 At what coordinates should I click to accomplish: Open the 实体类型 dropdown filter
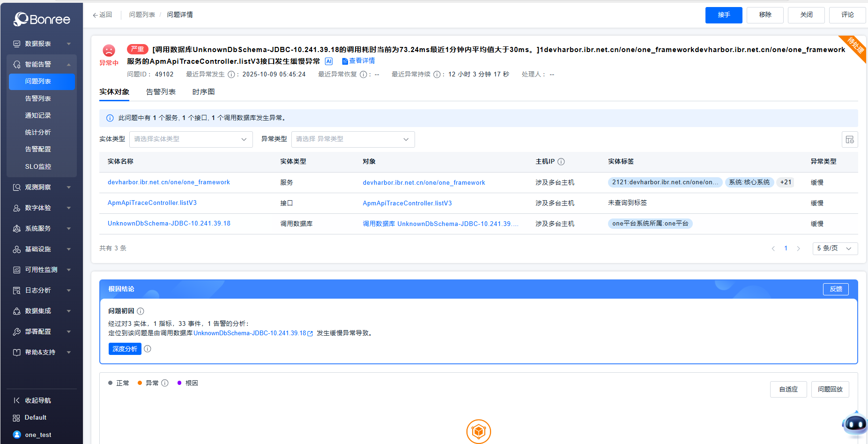[191, 139]
